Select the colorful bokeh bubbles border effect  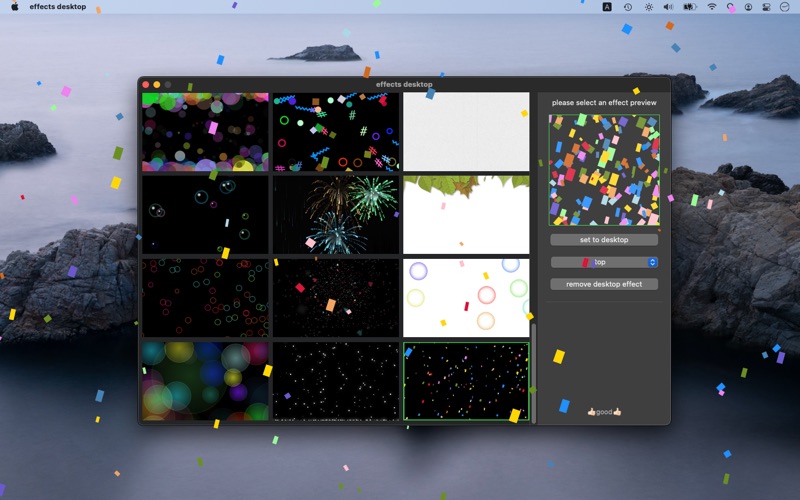(205, 132)
